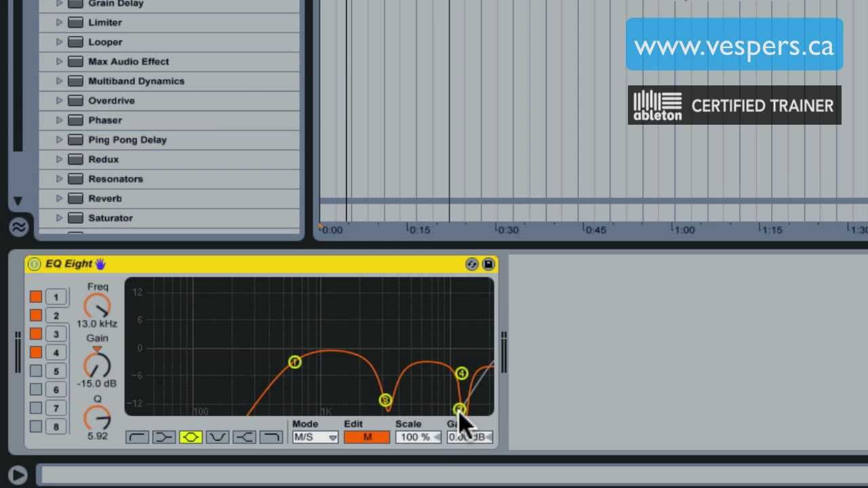868x488 pixels.
Task: Expand the Redux folder triangle
Action: (x=59, y=159)
